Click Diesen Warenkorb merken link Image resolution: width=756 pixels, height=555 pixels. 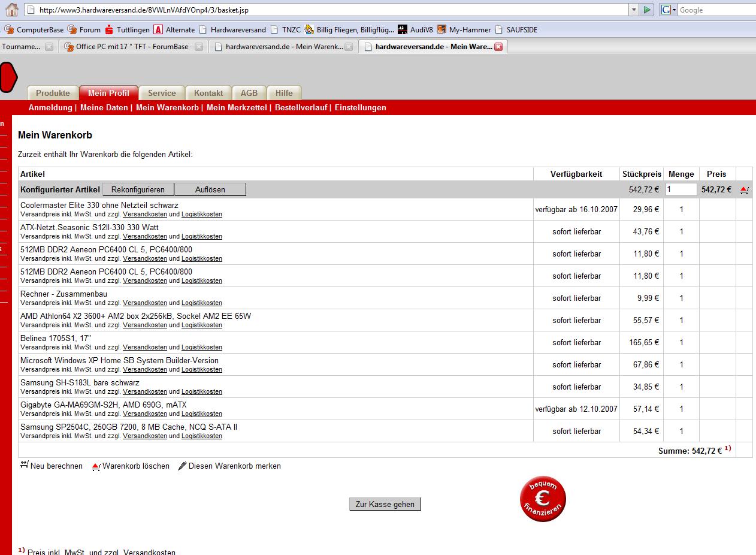tap(235, 466)
